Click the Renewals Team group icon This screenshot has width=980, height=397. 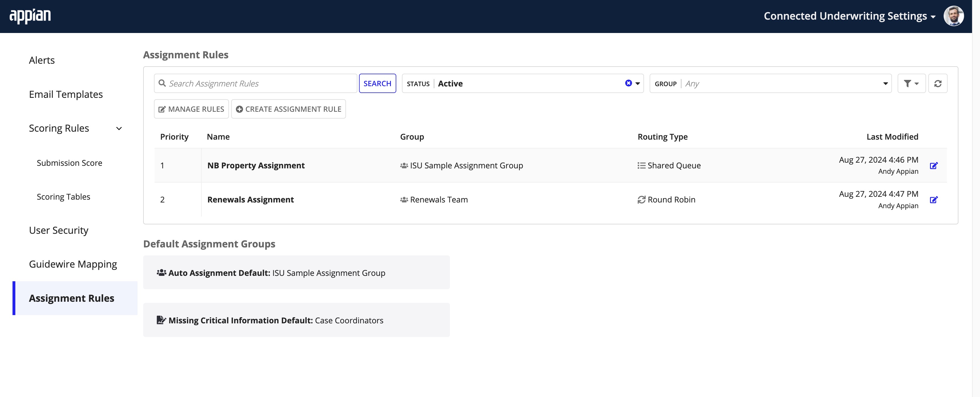[404, 200]
